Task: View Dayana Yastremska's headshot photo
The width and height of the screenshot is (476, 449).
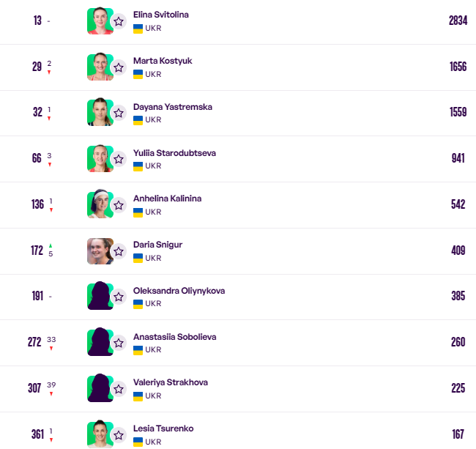Action: coord(100,112)
